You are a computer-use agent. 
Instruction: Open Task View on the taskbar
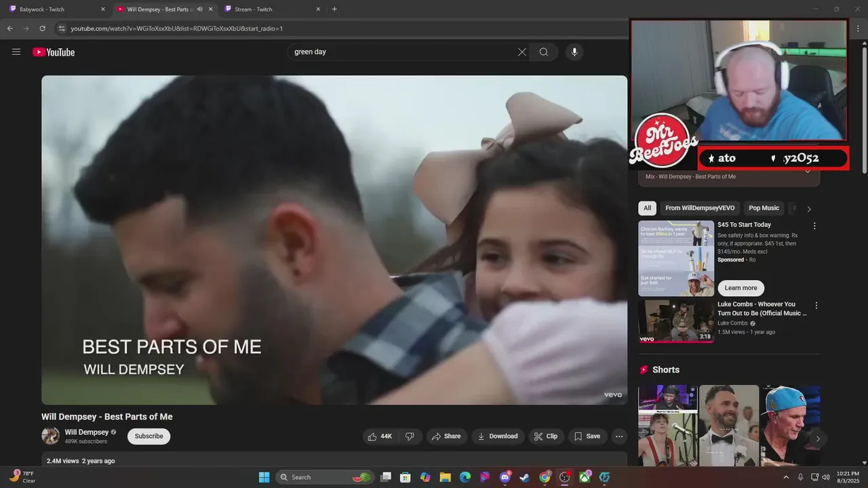[x=386, y=477]
